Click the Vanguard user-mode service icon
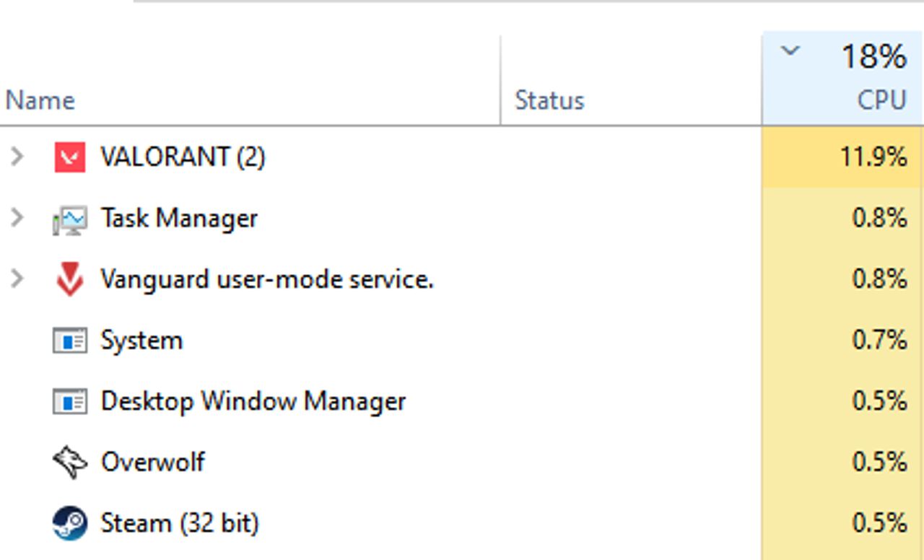The height and width of the screenshot is (560, 924). tap(70, 279)
